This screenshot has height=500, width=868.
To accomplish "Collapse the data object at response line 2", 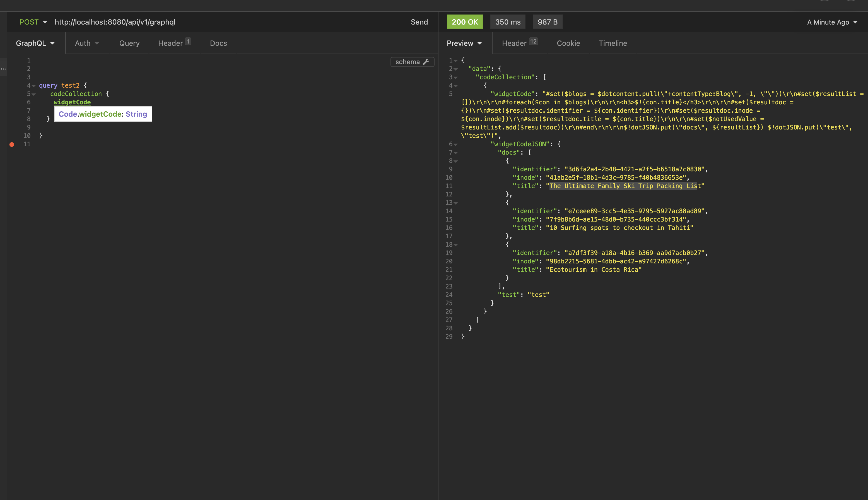I will click(456, 69).
